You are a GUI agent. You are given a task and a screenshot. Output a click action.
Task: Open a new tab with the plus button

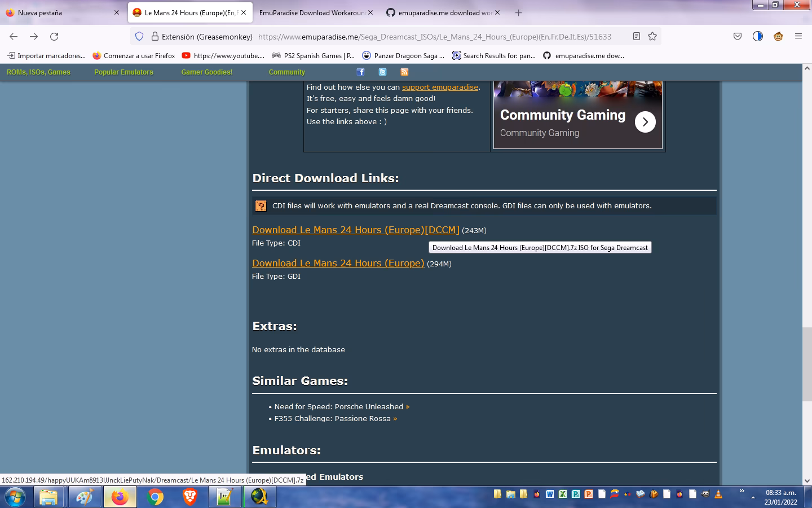[518, 12]
